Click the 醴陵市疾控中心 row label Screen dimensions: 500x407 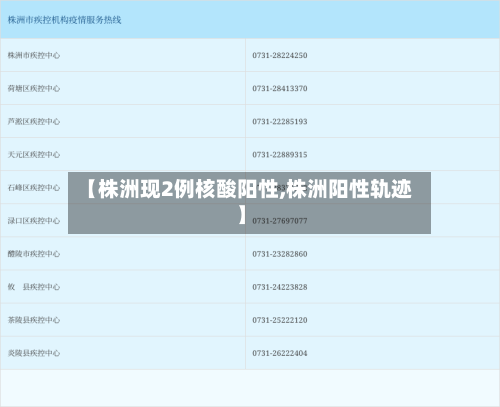click(x=34, y=254)
